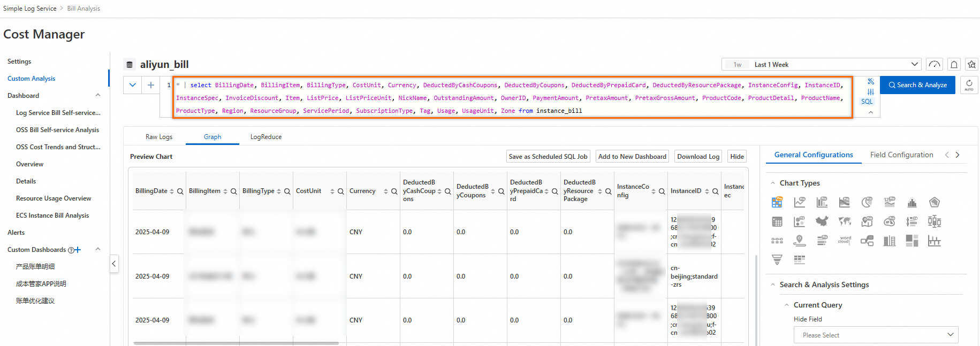Open 账单优化建议 custom dashboard
Screen dimensions: 980x346
[35, 301]
